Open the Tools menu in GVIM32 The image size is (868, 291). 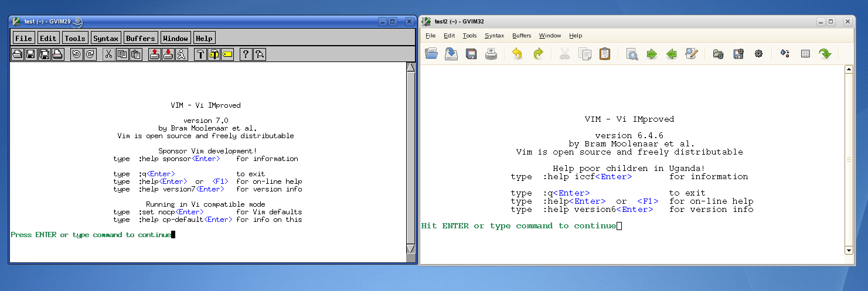[470, 36]
